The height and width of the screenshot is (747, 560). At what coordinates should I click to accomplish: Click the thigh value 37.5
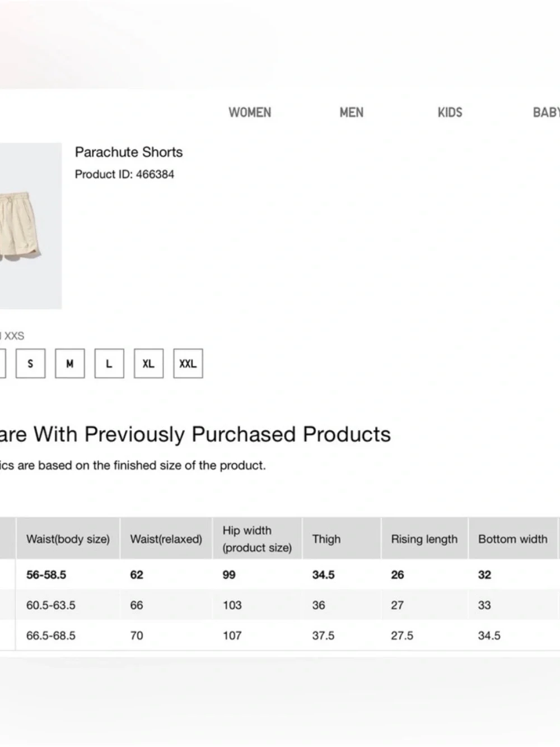pyautogui.click(x=323, y=635)
